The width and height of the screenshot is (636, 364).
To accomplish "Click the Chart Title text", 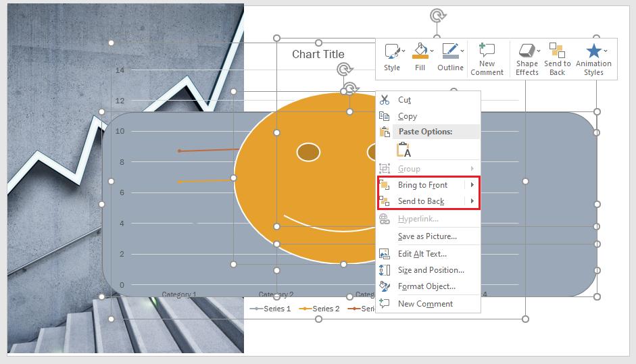I will [x=318, y=54].
